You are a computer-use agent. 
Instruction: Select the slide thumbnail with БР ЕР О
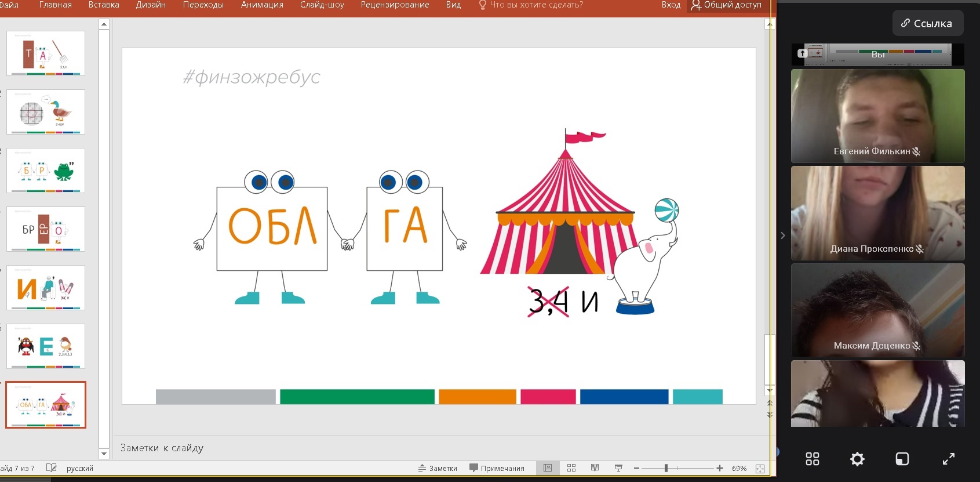point(46,229)
